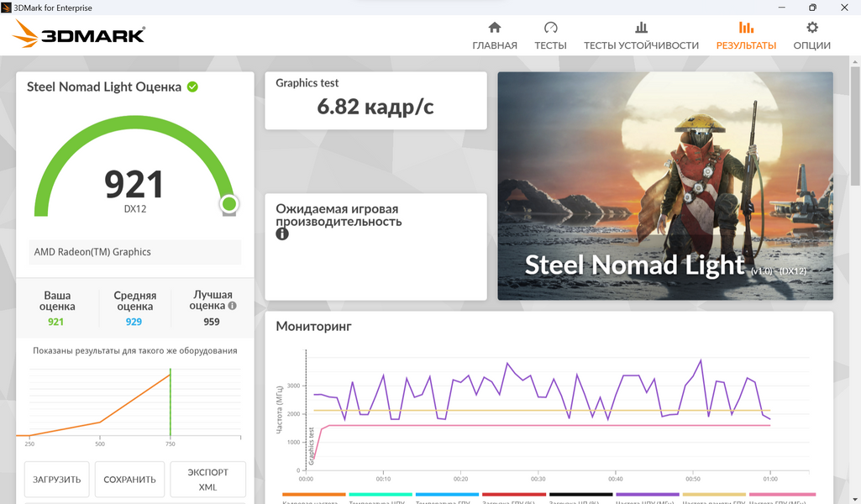The height and width of the screenshot is (504, 861).
Task: Toggle purple CPU frequency legend series
Action: (647, 496)
